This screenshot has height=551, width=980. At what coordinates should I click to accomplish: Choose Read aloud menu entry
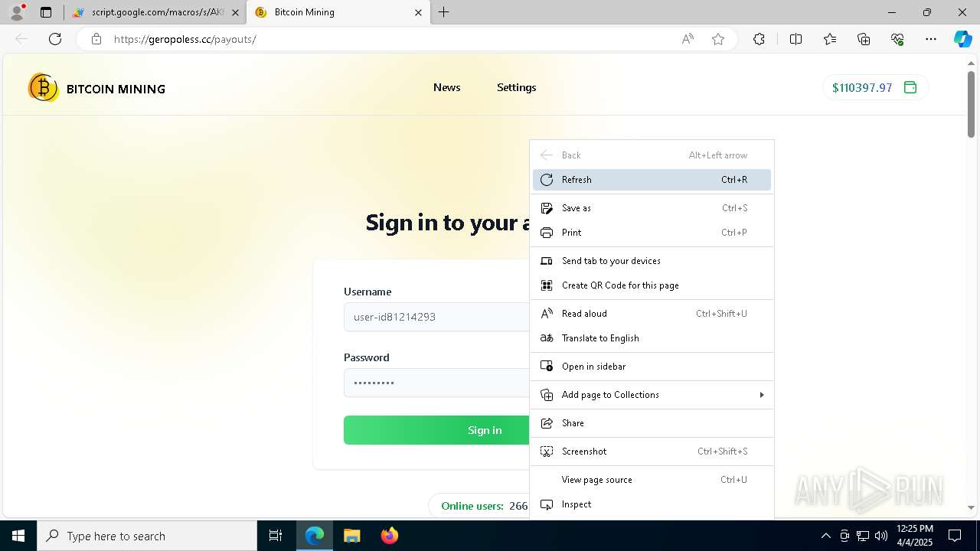pos(652,314)
